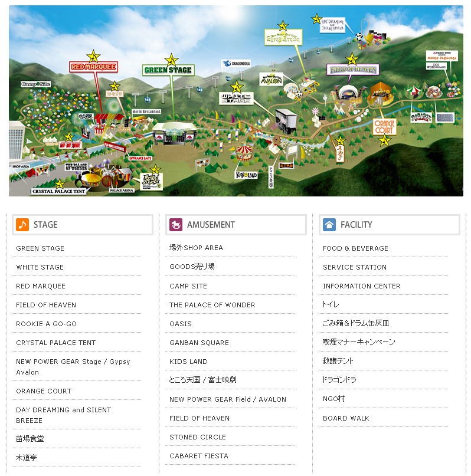Click the FACILITY section header

tap(390, 225)
